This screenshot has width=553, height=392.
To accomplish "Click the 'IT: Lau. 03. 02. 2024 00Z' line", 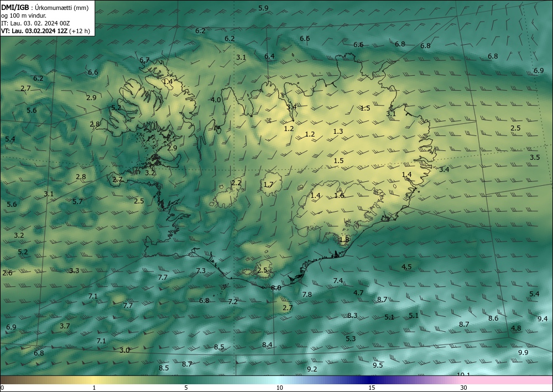I will [x=35, y=23].
